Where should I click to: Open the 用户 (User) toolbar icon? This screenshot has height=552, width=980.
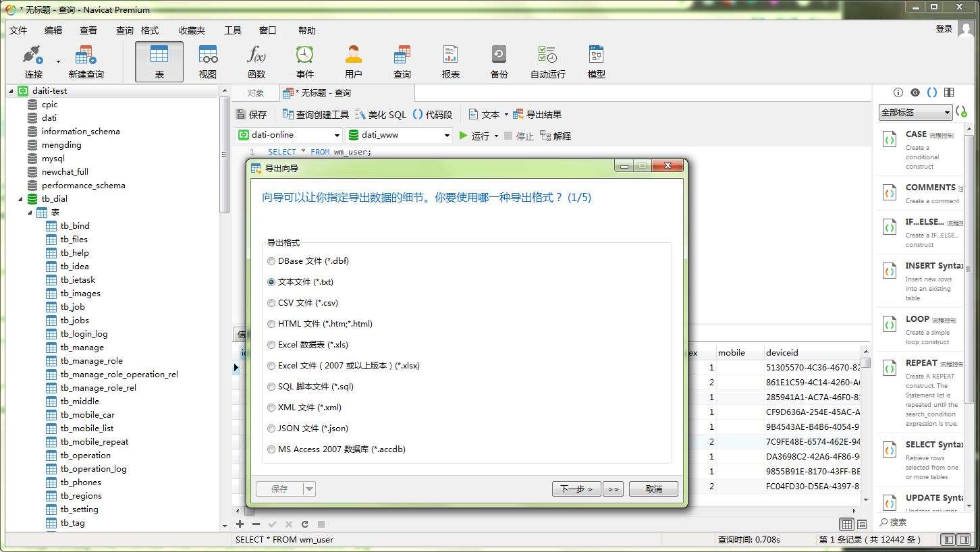click(354, 61)
